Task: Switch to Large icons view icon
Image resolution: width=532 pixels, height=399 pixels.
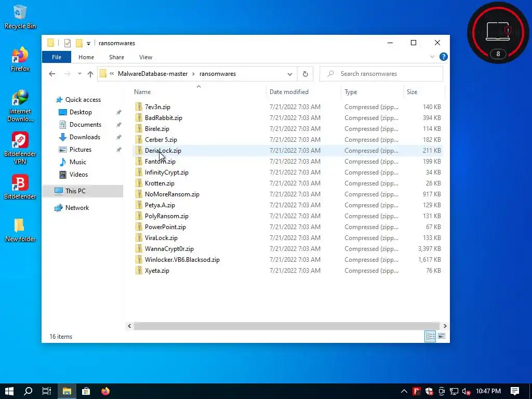Action: [442, 336]
